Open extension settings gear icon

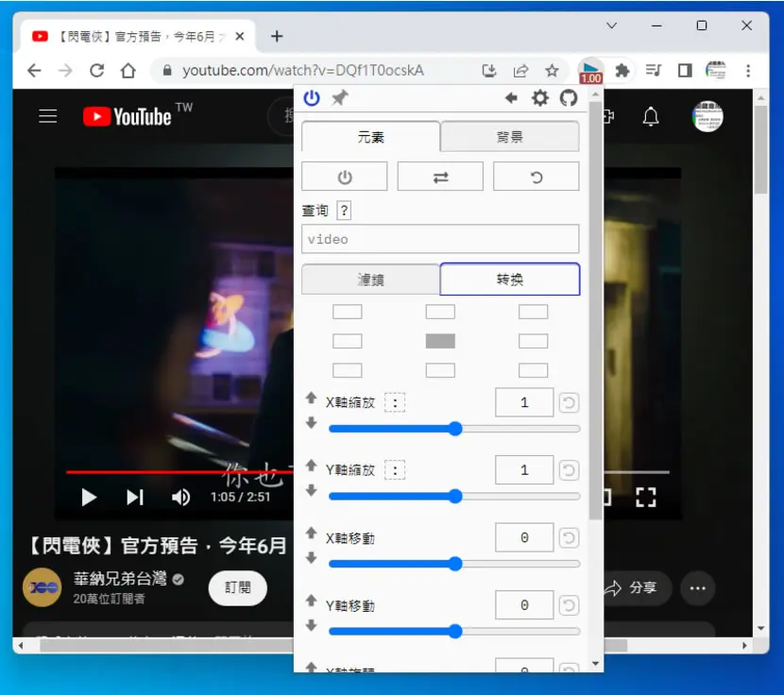point(540,98)
